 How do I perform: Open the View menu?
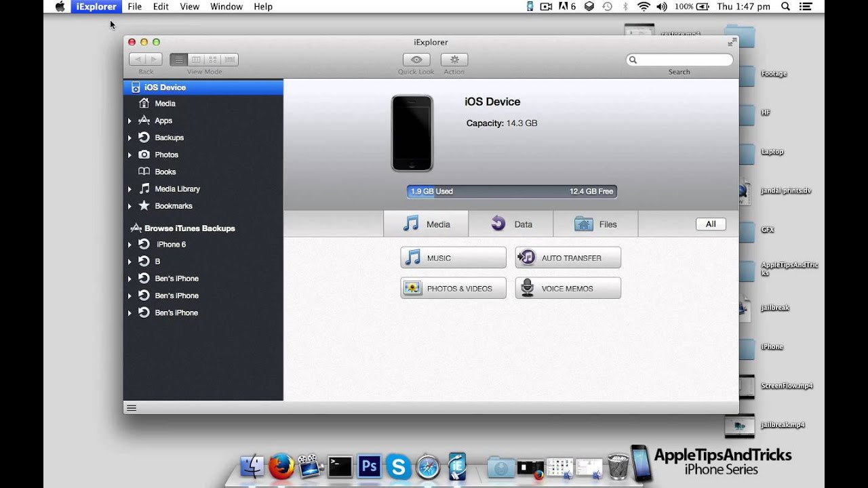(x=189, y=7)
